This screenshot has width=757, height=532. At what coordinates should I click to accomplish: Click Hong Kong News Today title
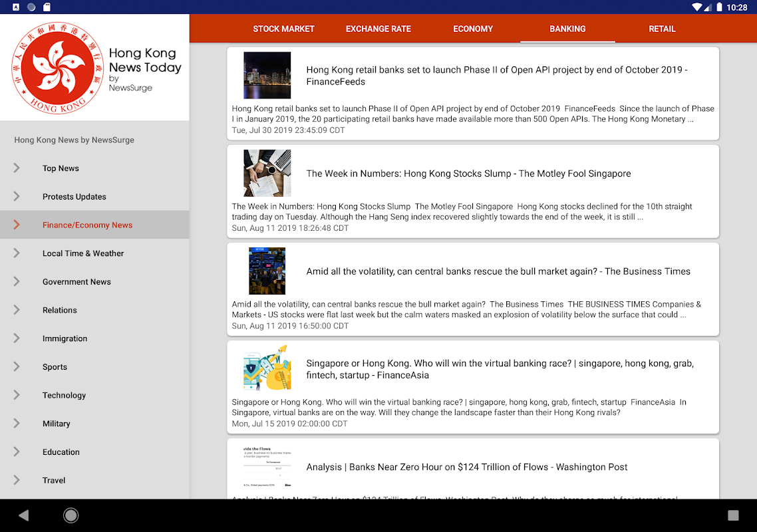(145, 60)
